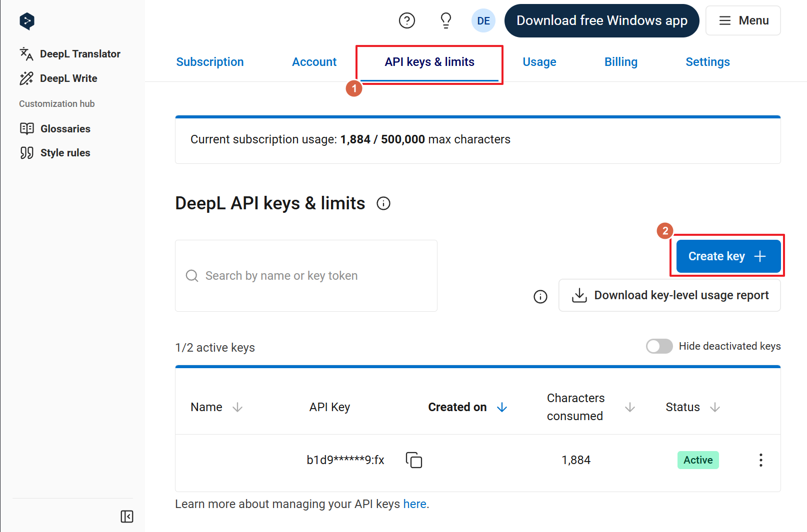807x532 pixels.
Task: Collapse the sidebar panel icon
Action: click(x=127, y=517)
